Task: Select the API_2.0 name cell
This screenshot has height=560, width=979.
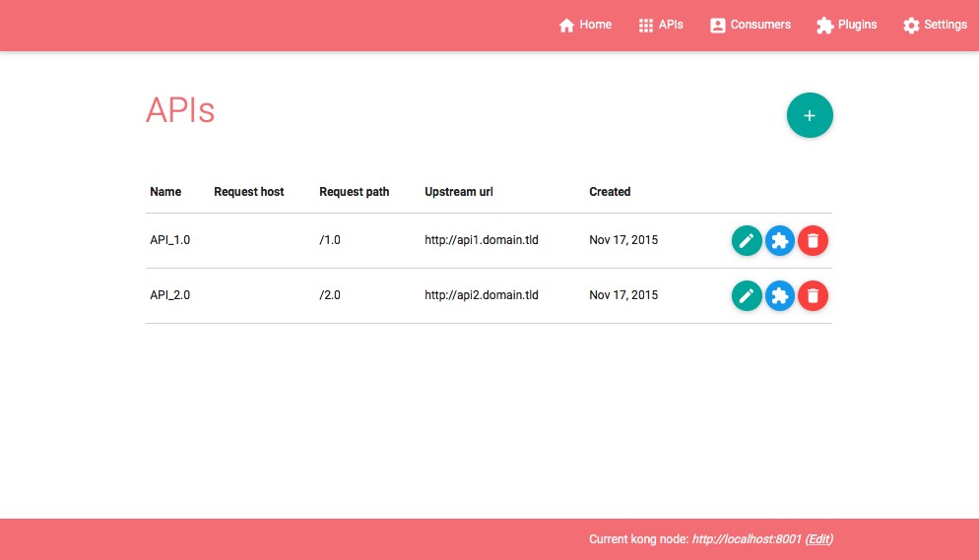Action: pyautogui.click(x=169, y=295)
